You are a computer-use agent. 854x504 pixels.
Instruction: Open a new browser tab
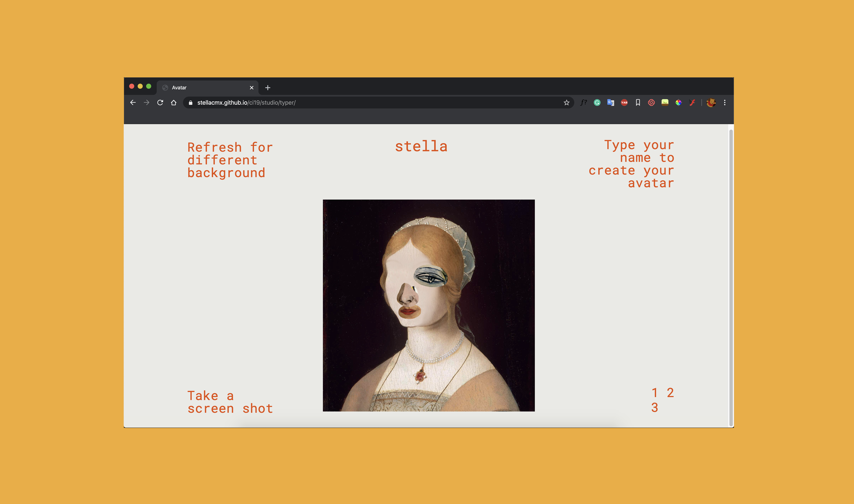tap(268, 88)
